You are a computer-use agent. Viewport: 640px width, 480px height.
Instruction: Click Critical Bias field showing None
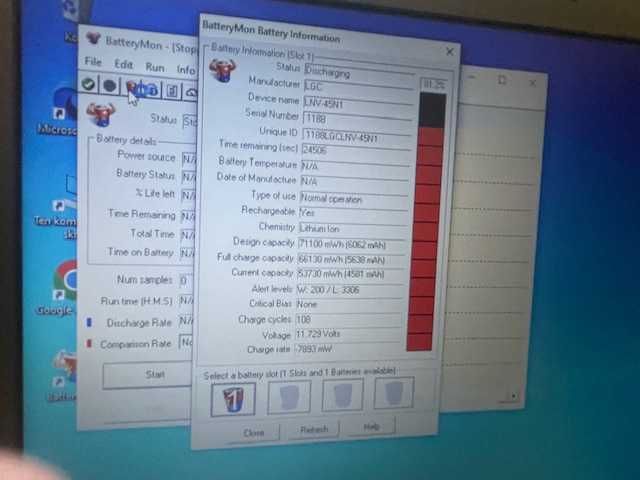point(349,304)
